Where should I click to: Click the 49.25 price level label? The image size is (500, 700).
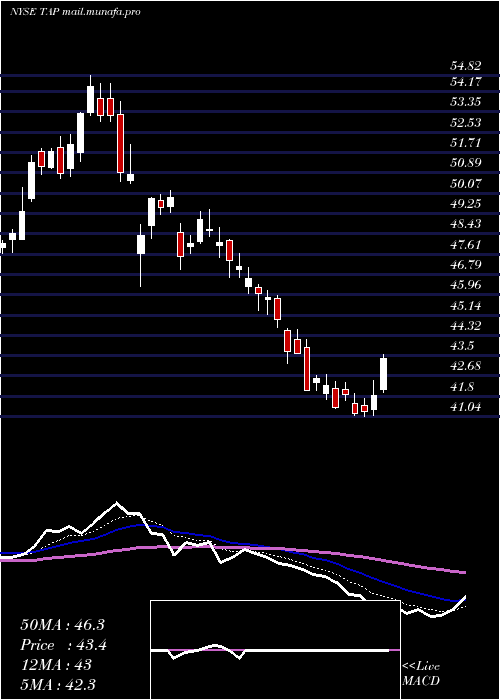pyautogui.click(x=466, y=204)
